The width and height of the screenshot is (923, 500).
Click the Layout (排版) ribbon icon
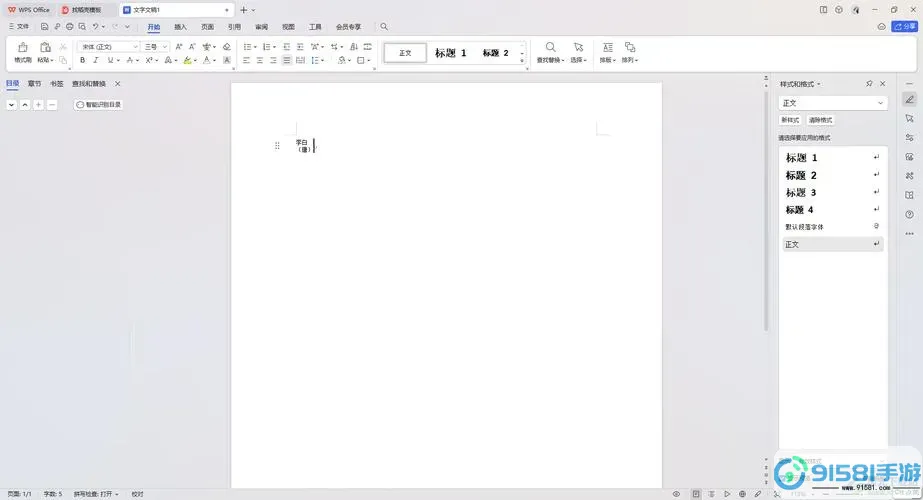[607, 48]
